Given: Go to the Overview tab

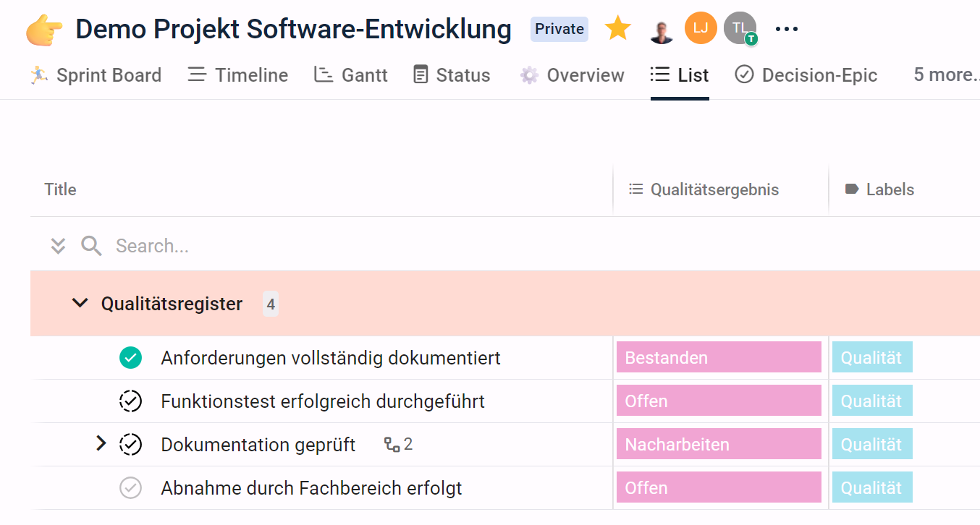Looking at the screenshot, I should (x=572, y=75).
